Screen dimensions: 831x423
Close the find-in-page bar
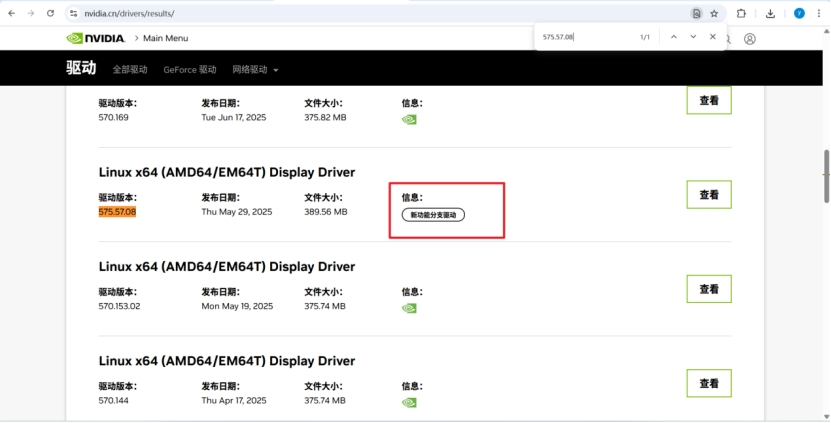[x=713, y=37]
